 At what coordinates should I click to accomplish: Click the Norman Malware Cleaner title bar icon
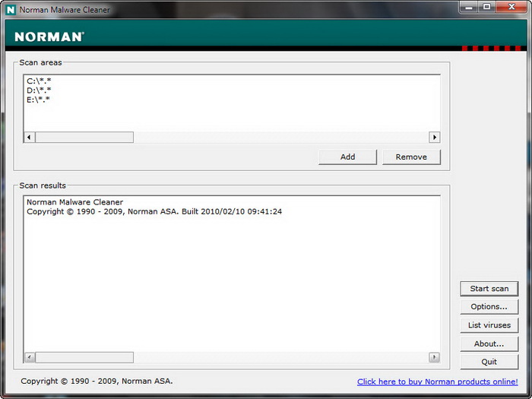[11, 9]
